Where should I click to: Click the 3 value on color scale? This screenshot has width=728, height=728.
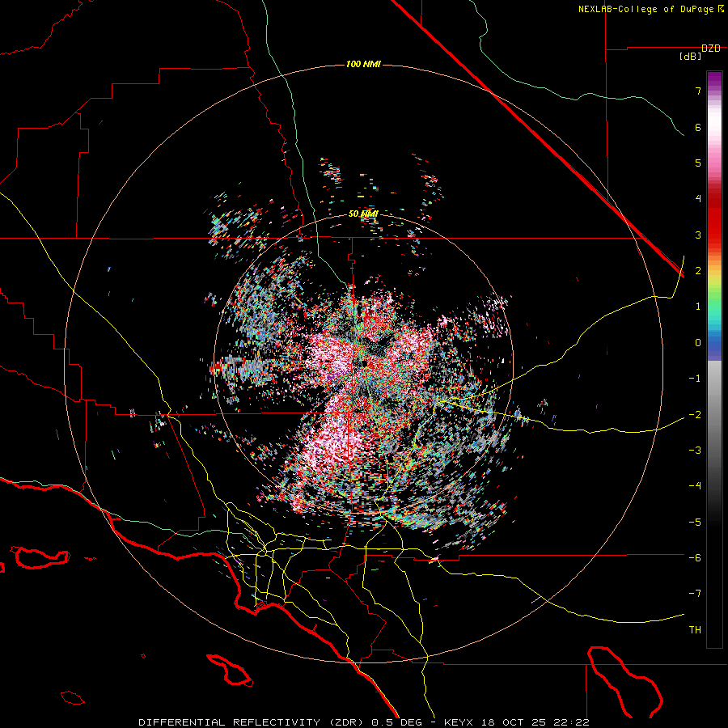(x=698, y=235)
